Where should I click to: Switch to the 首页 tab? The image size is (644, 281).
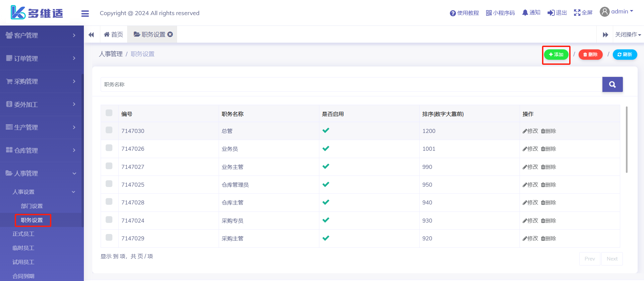[114, 35]
